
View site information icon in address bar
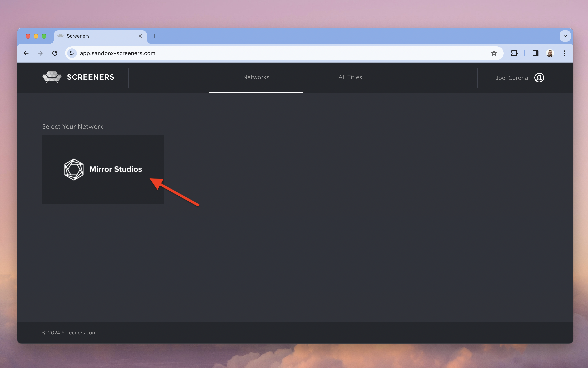(x=72, y=53)
